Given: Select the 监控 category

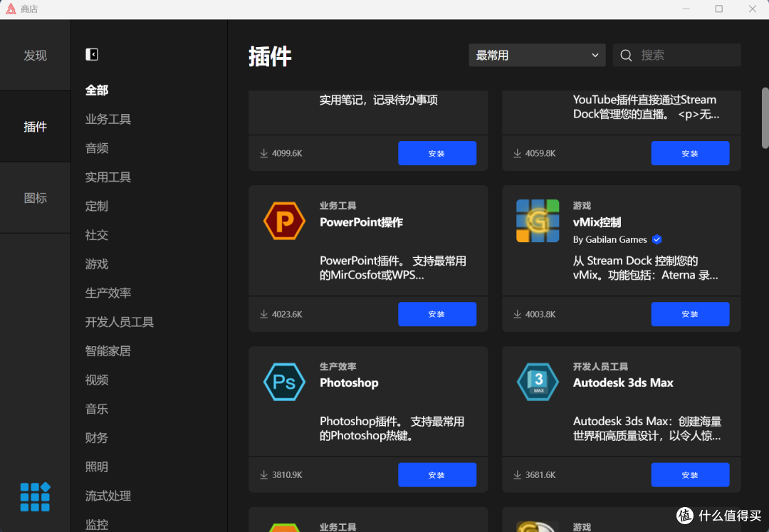Looking at the screenshot, I should coord(97,524).
